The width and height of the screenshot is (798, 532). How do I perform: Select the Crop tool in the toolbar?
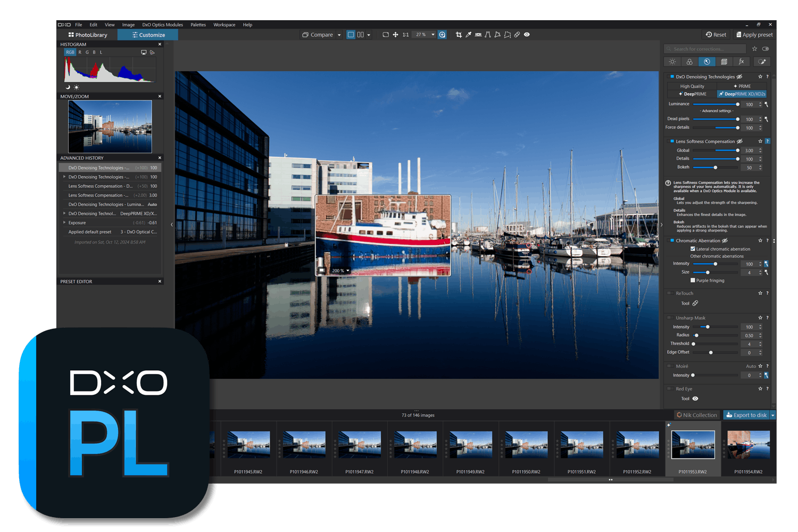click(x=459, y=35)
